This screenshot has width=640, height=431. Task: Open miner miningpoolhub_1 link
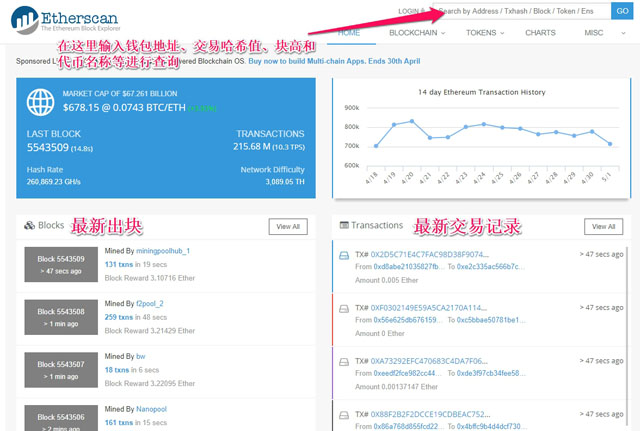click(163, 251)
